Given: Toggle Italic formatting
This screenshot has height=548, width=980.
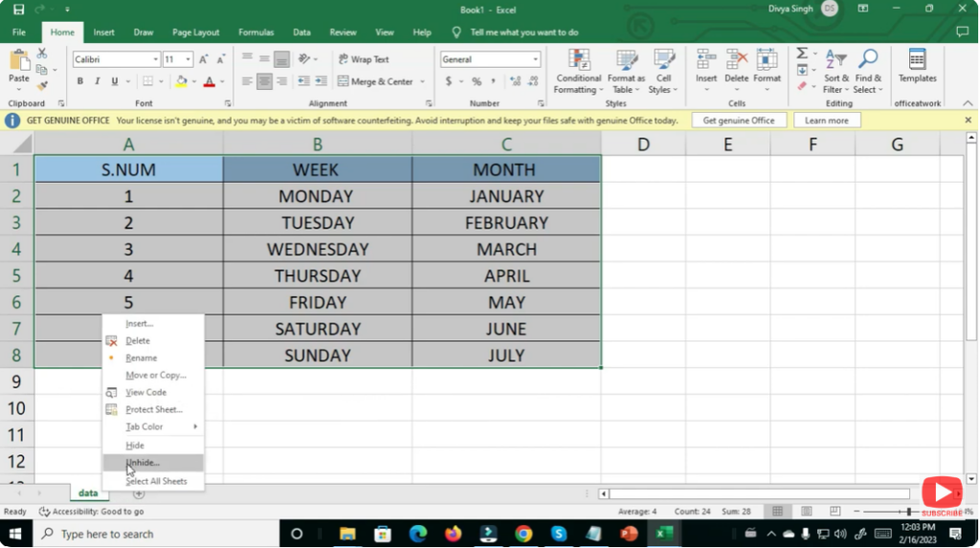Looking at the screenshot, I should click(x=98, y=81).
